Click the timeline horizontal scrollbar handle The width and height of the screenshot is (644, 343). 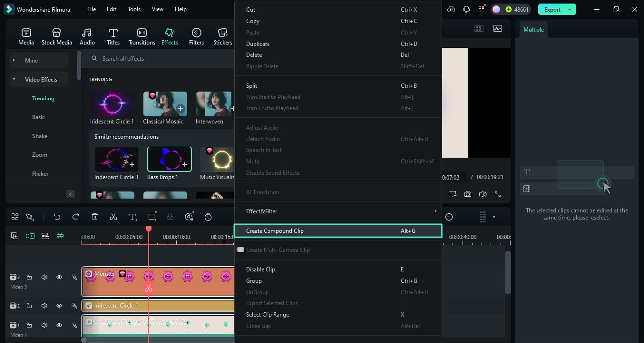tap(84, 340)
